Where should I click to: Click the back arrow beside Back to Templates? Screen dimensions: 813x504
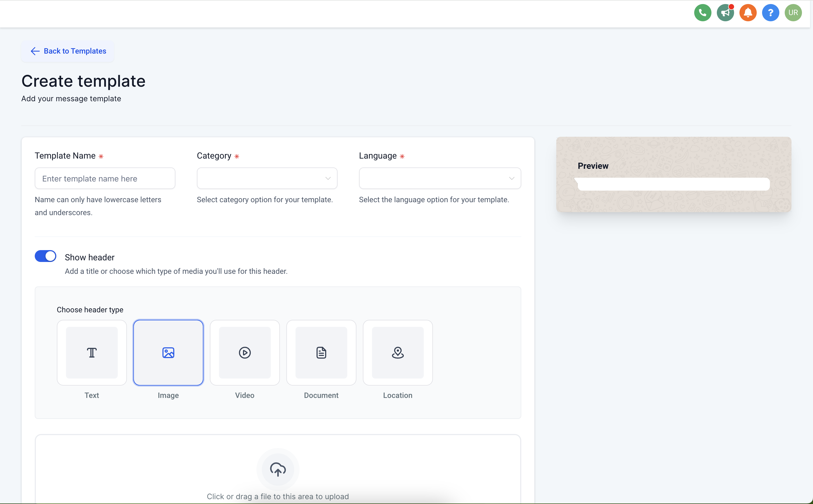pyautogui.click(x=35, y=51)
